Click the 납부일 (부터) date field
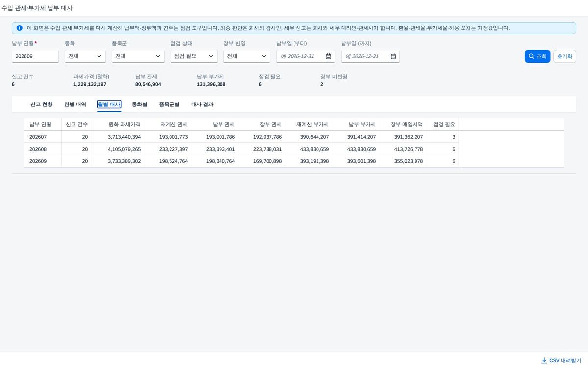588x368 pixels. (306, 56)
